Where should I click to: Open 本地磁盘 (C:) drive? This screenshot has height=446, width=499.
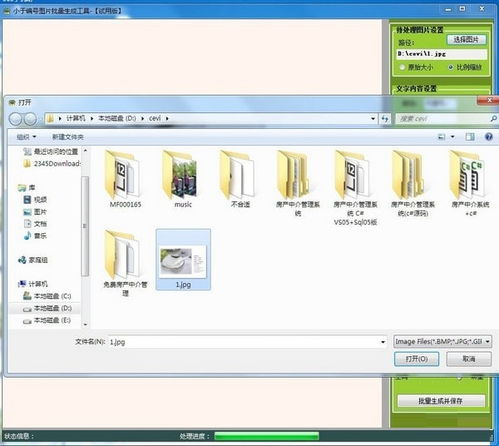(x=47, y=296)
